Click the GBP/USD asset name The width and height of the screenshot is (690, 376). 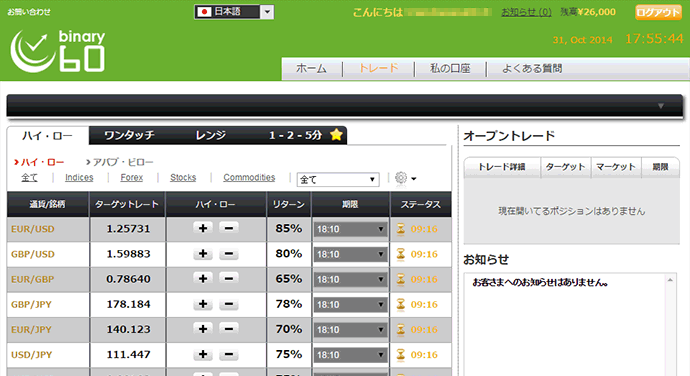click(33, 254)
